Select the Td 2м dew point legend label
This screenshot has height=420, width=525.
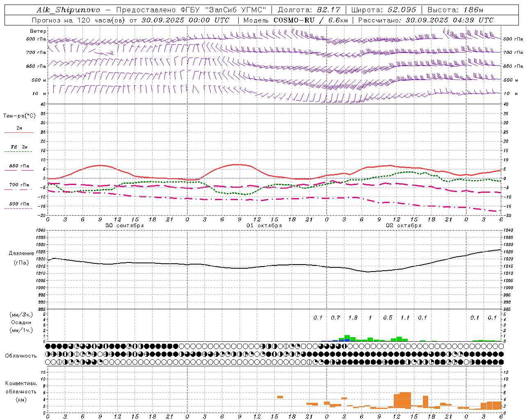click(x=19, y=147)
